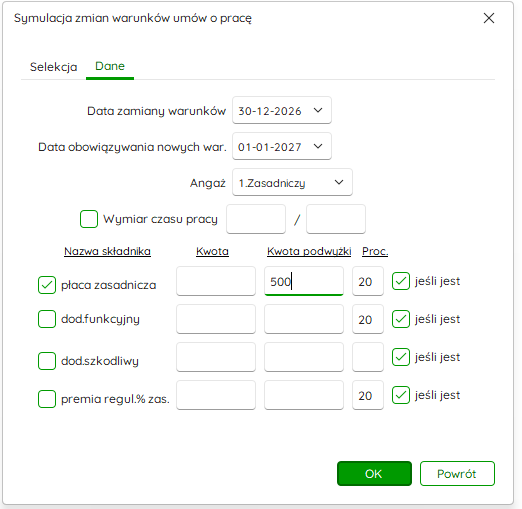Toggle jeśli jest for dod.funkcyjny
Viewport: 522px width, 509px height.
coord(401,319)
